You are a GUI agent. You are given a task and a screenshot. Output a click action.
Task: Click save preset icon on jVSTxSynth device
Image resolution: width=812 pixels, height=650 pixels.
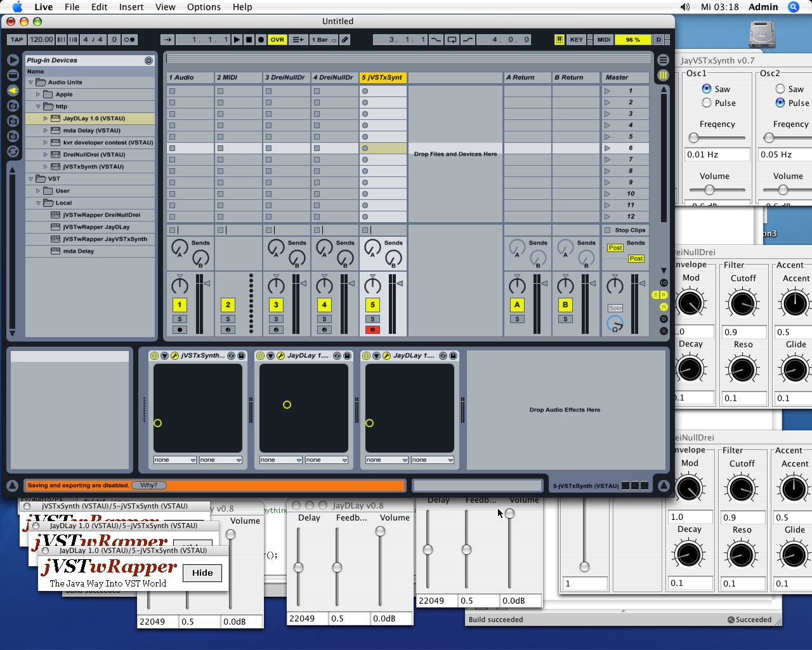coord(241,356)
